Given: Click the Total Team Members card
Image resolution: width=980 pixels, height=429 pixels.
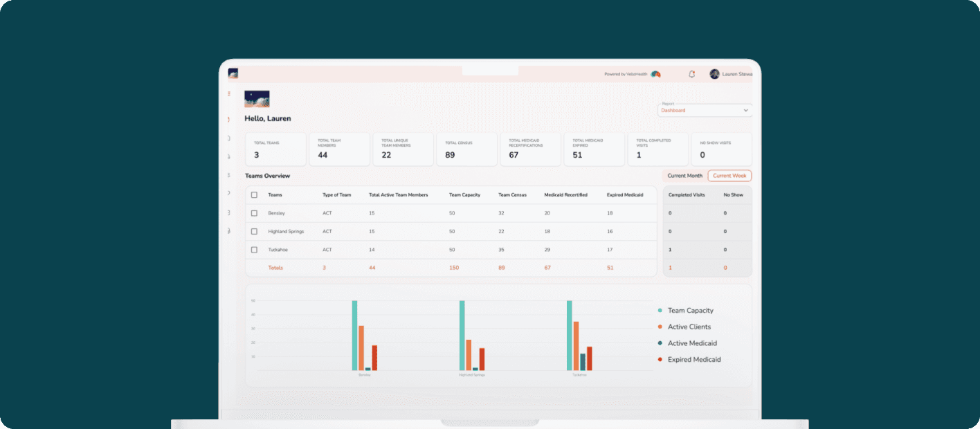Looking at the screenshot, I should click(339, 149).
